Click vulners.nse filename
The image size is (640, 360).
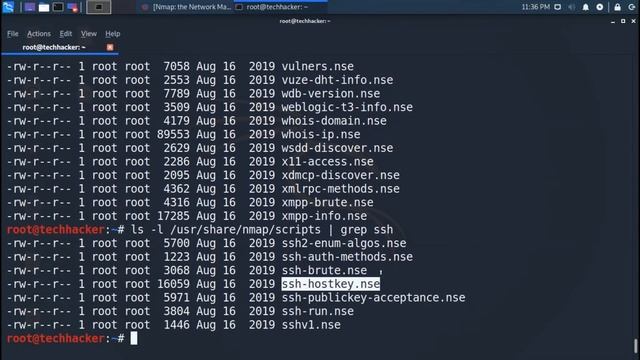coord(318,66)
